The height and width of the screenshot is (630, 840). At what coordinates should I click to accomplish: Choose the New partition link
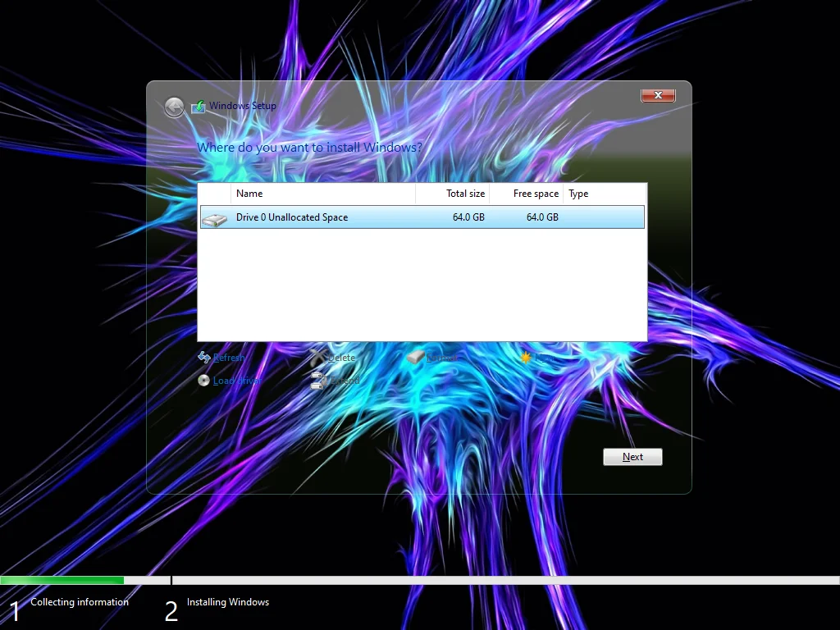[545, 358]
